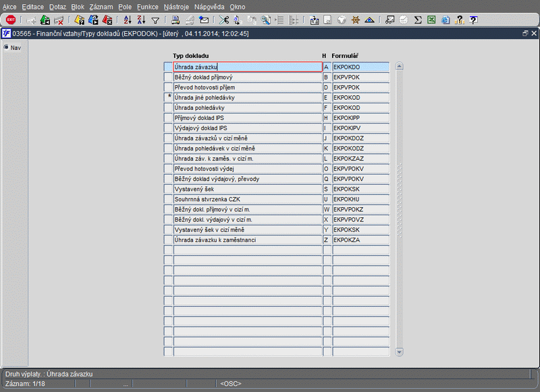This screenshot has width=540, height=392.
Task: Click the question mark with padlocks icon
Action: pos(460,20)
